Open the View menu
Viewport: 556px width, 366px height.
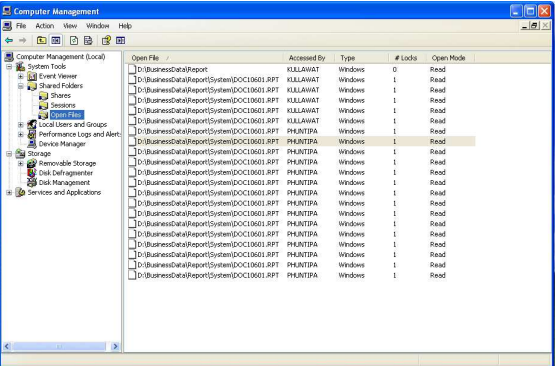point(70,26)
